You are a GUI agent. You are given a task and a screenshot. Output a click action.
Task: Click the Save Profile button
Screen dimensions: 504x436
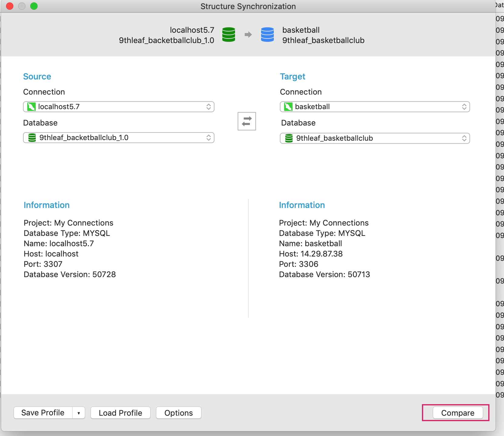(x=42, y=413)
